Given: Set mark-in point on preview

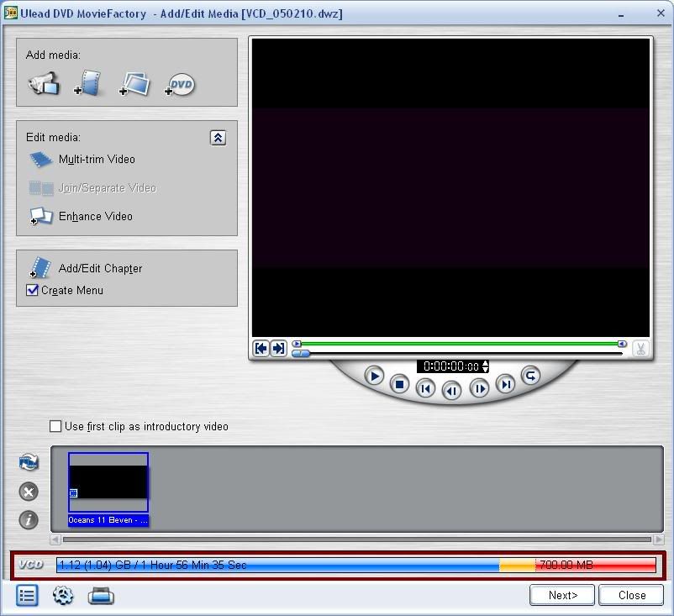Looking at the screenshot, I should pyautogui.click(x=261, y=348).
